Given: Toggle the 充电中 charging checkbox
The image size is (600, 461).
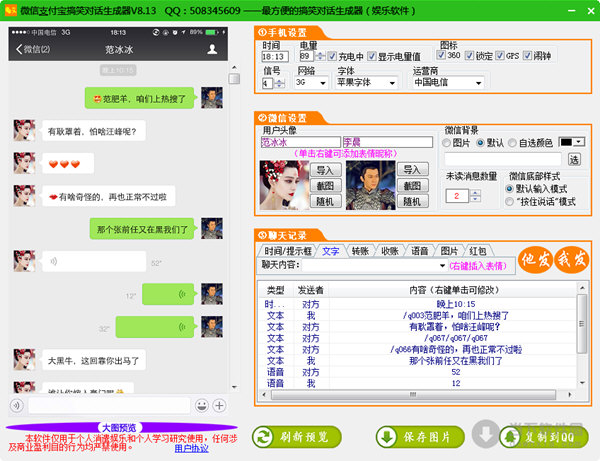Looking at the screenshot, I should 332,57.
